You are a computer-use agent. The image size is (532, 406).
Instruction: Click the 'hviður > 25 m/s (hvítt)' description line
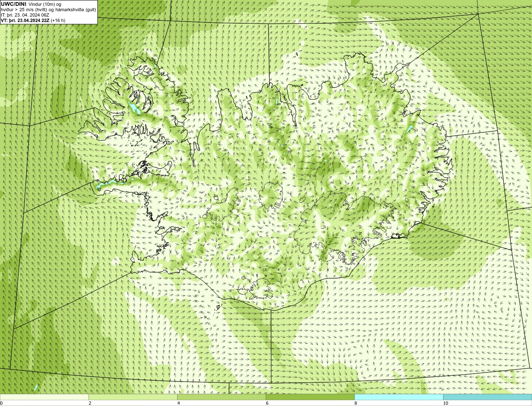pos(49,10)
